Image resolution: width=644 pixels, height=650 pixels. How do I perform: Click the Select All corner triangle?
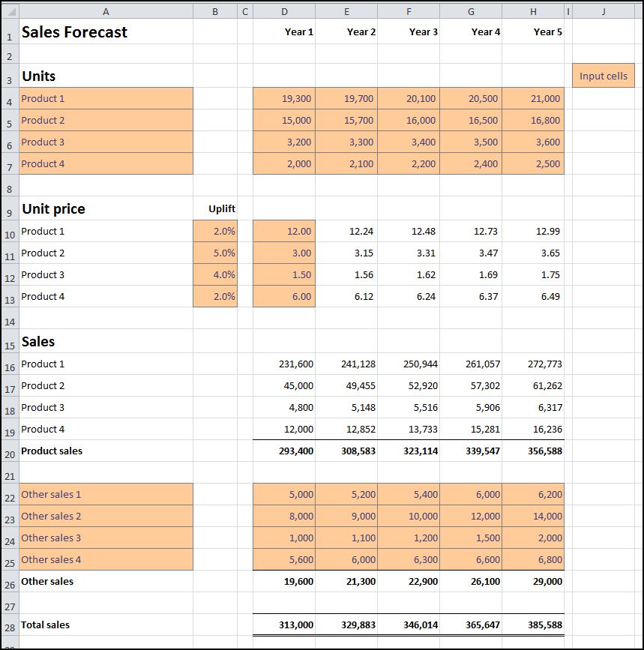(x=10, y=11)
